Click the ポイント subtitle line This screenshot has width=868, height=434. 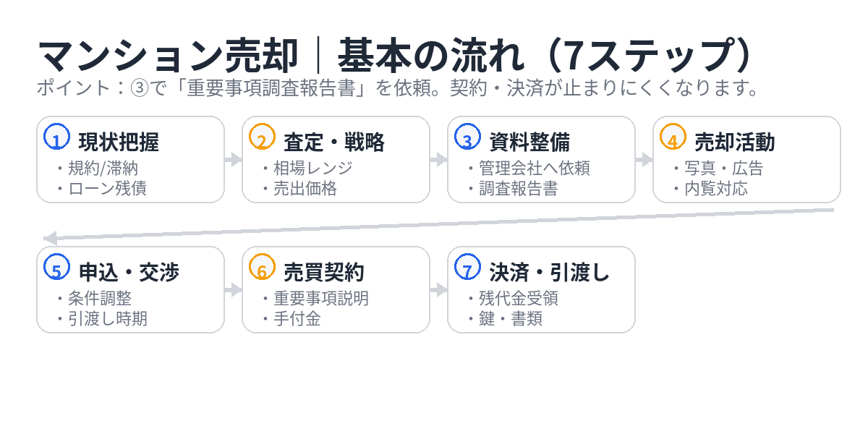tap(398, 88)
